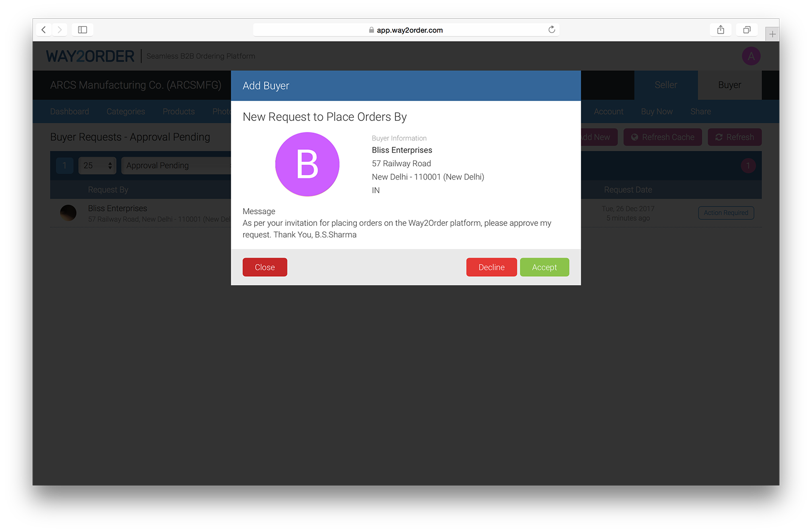The image size is (812, 532).
Task: Click the Refresh button on requests page
Action: coord(734,137)
